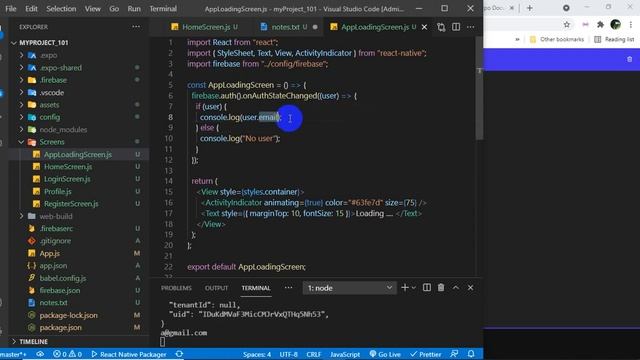Open RegisterScreen.js in the explorer tree
The height and width of the screenshot is (360, 640).
(x=71, y=204)
